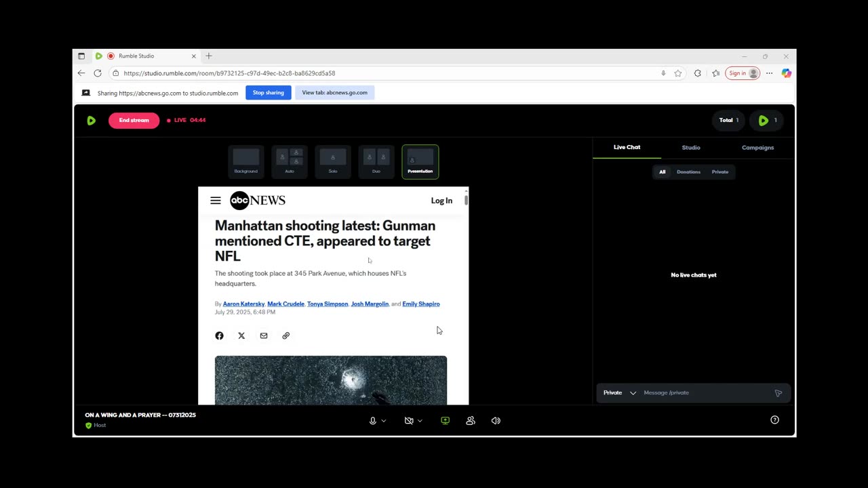Image resolution: width=868 pixels, height=488 pixels.
Task: Click the ABC News logo
Action: pos(258,201)
